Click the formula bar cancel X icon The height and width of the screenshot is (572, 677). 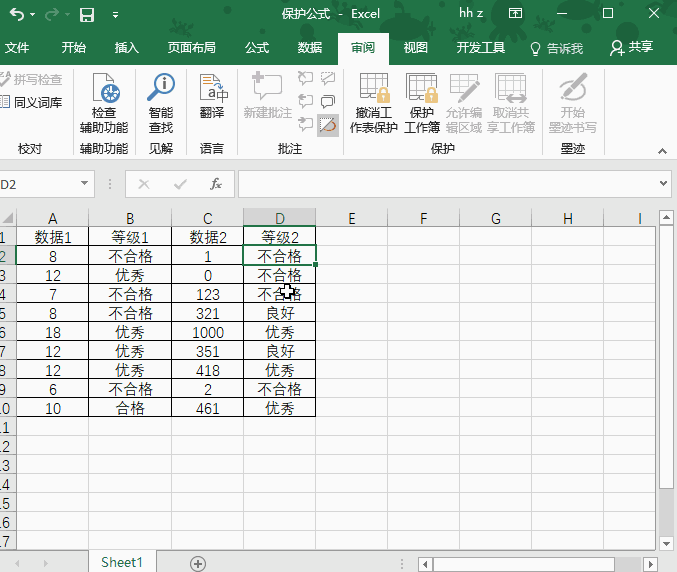coord(144,185)
